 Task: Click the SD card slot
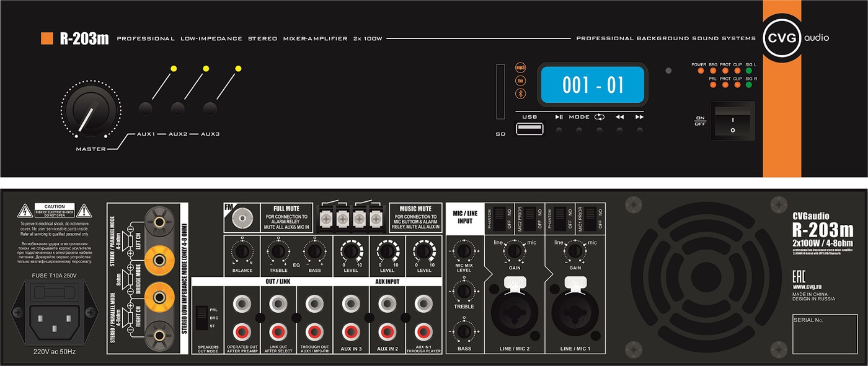point(500,90)
